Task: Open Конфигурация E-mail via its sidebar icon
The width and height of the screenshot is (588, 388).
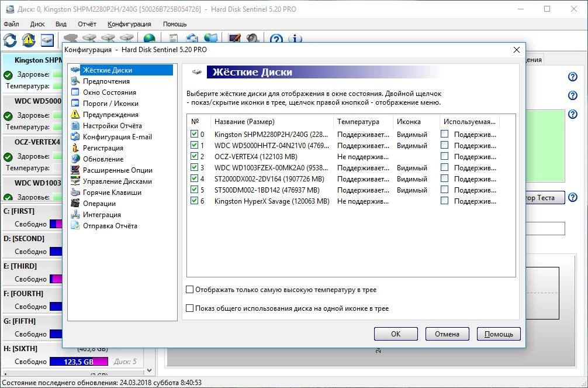Action: [75, 137]
